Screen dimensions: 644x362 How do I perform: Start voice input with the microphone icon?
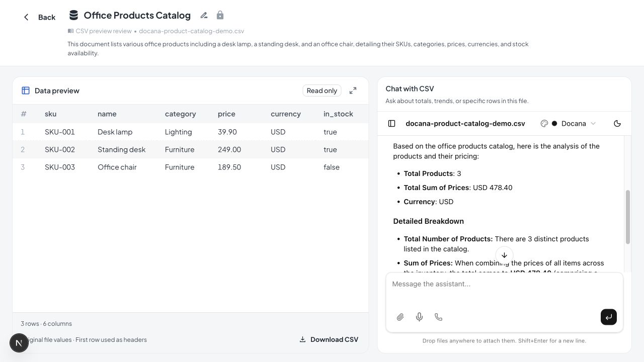pyautogui.click(x=419, y=317)
